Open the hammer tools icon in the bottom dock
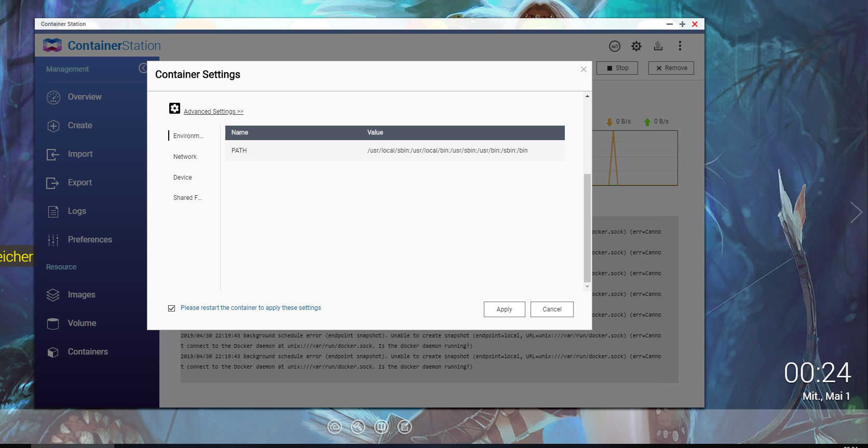This screenshot has height=448, width=868. 358,427
